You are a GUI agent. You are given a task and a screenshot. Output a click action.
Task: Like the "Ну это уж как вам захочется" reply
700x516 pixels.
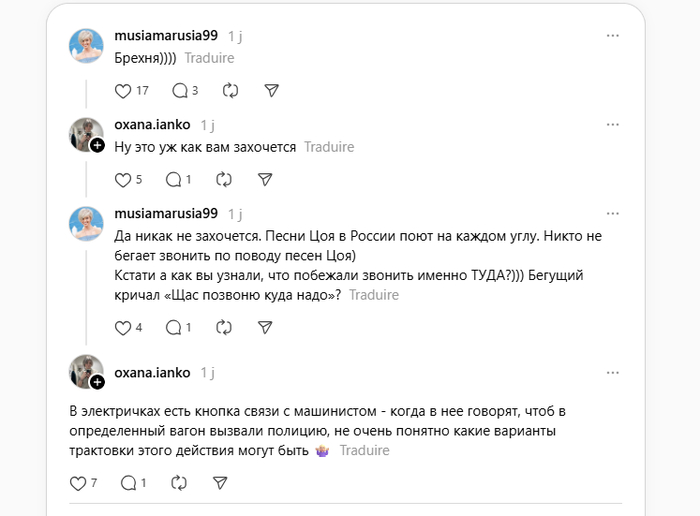124,180
